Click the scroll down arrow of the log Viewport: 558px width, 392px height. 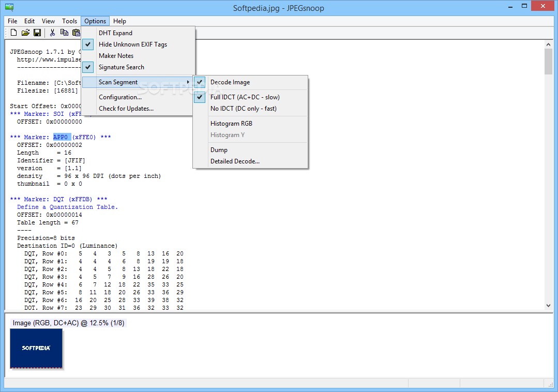pyautogui.click(x=548, y=306)
